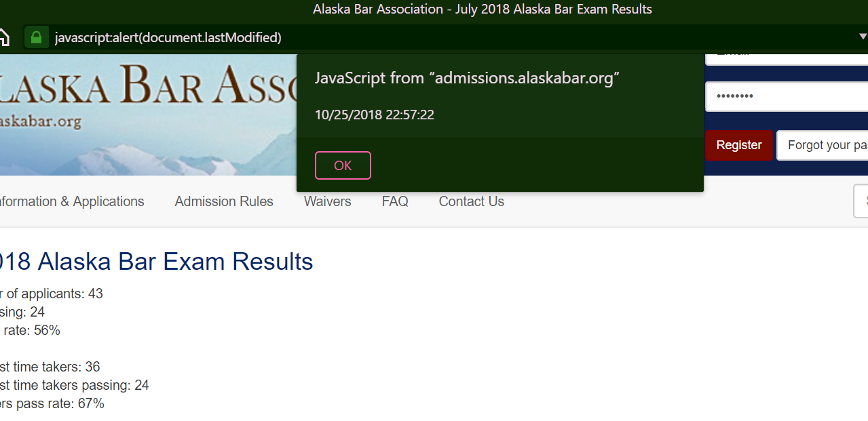Image resolution: width=868 pixels, height=421 pixels.
Task: Open the Information & Applications menu
Action: point(71,201)
